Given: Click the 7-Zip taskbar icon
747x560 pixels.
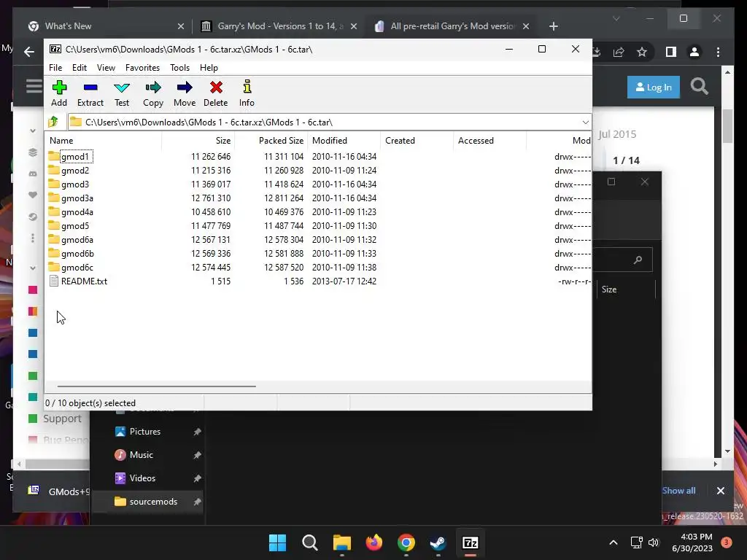Looking at the screenshot, I should click(471, 542).
